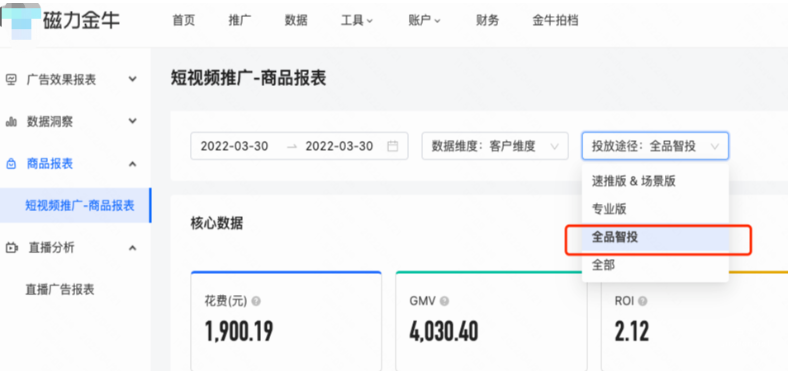789x375 pixels.
Task: Open the 财务 navigation item
Action: pyautogui.click(x=487, y=21)
